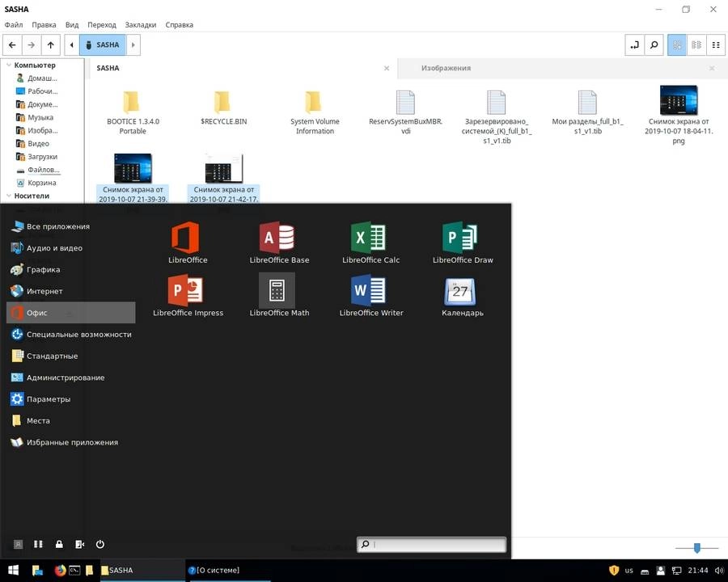Collapse the Носители sidebar section
Viewport: 728px width, 582px height.
click(9, 196)
